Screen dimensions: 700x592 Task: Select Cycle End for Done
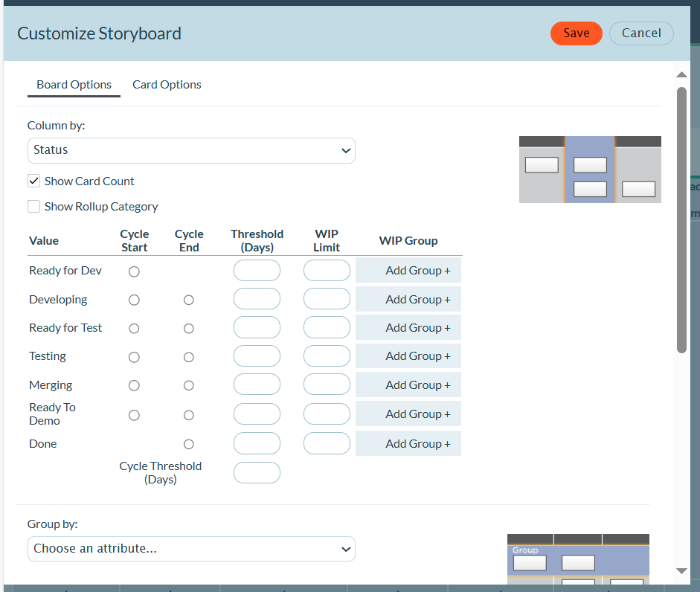189,444
